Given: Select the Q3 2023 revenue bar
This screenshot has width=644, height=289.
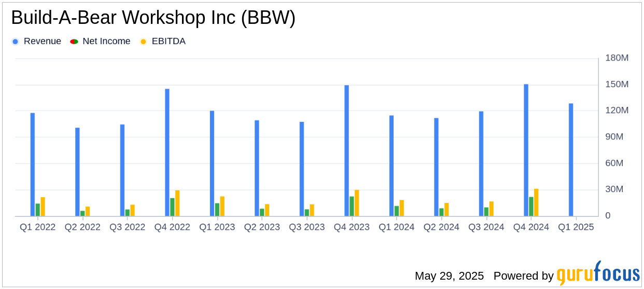Looking at the screenshot, I should (x=302, y=169).
